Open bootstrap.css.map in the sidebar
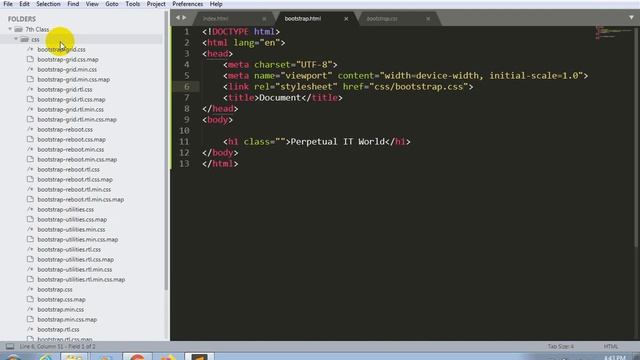640x360 pixels. (61, 299)
